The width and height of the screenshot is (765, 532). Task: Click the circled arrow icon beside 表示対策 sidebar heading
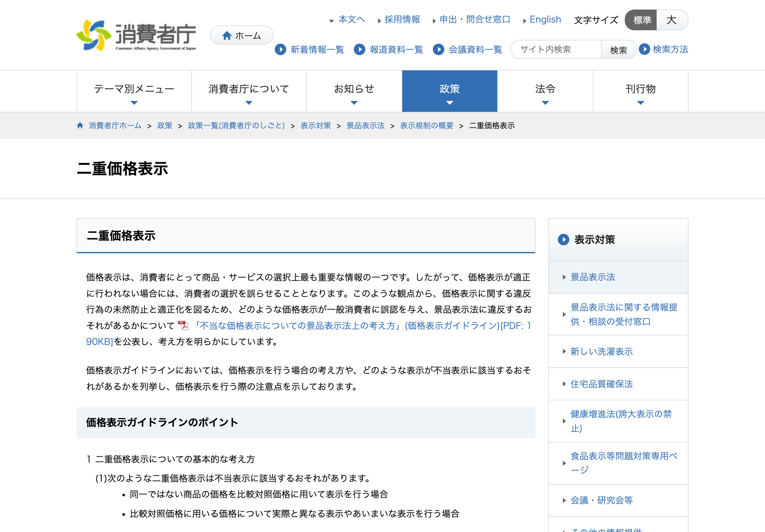(564, 239)
